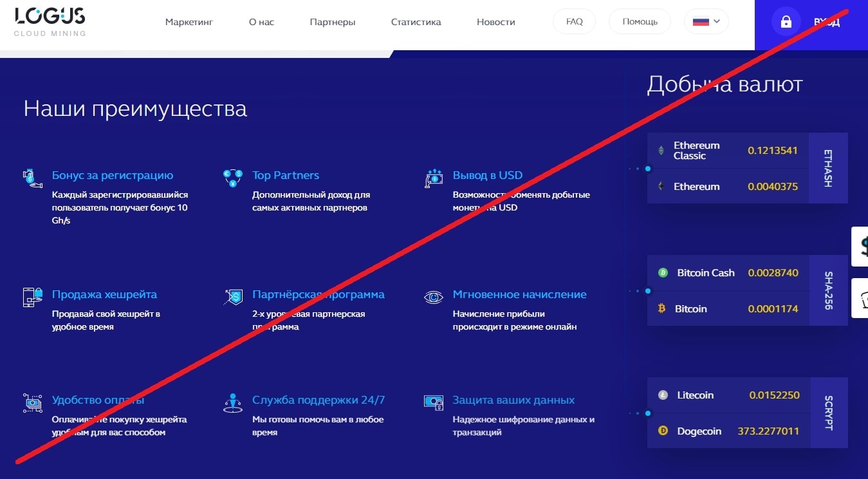Click the FAQ button

tap(574, 21)
